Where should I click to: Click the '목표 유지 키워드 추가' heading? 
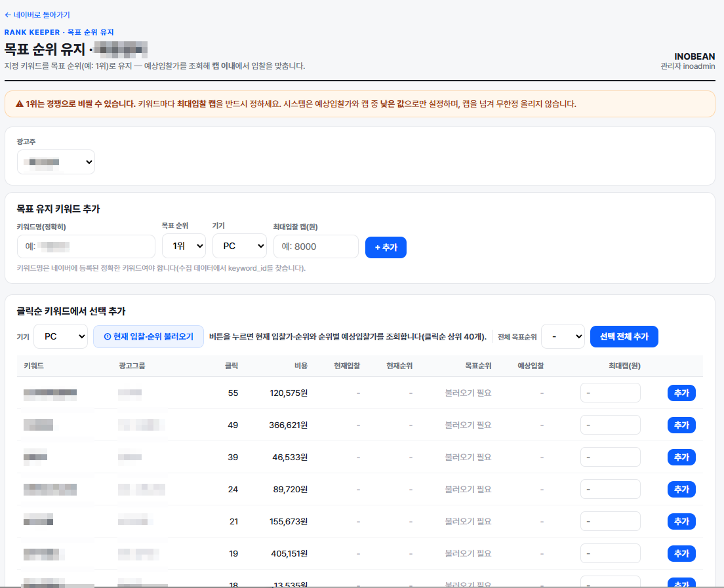[58, 208]
